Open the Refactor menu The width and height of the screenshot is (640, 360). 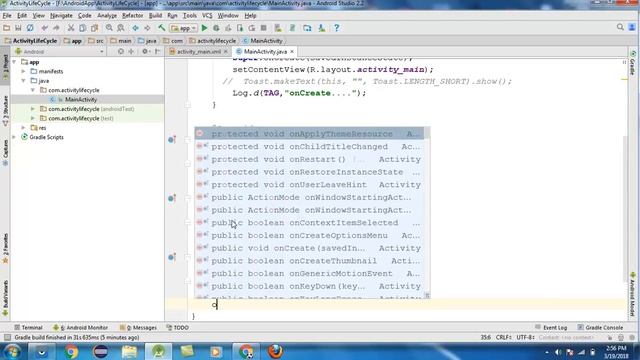pyautogui.click(x=133, y=16)
